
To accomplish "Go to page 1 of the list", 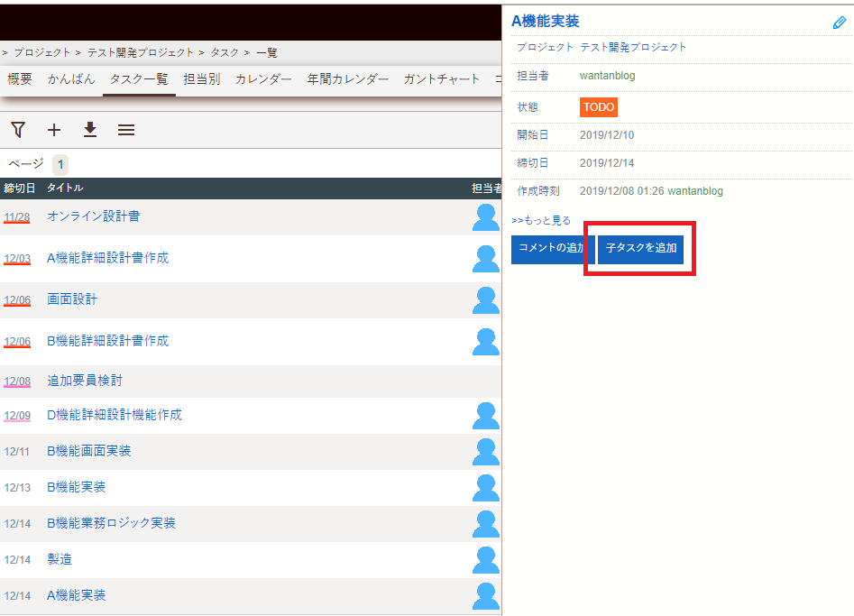I will click(60, 164).
